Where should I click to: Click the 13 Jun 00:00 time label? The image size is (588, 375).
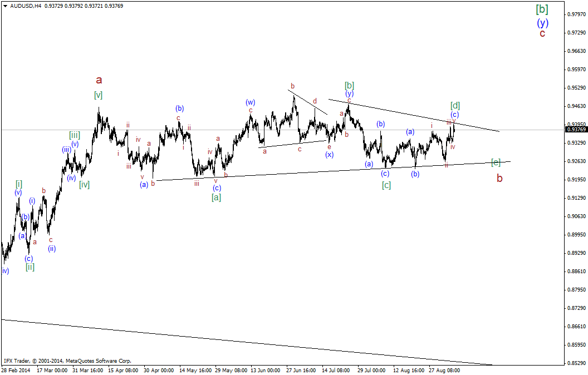tap(266, 371)
